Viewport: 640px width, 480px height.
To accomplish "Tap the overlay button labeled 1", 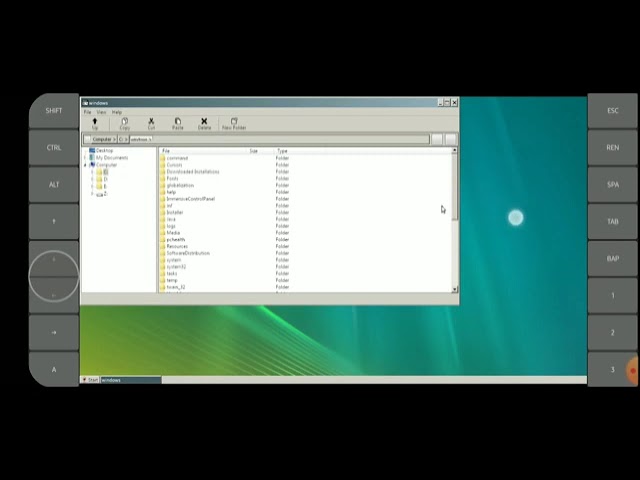I will [x=612, y=296].
